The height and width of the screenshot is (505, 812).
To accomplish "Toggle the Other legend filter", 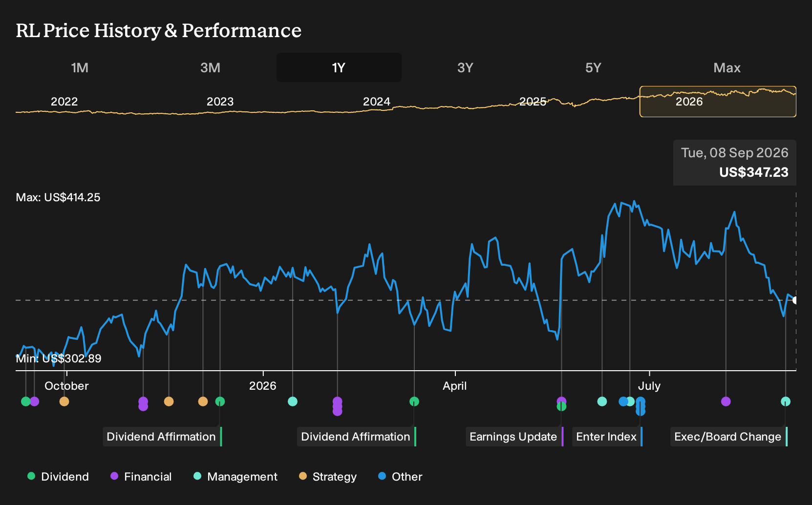I will tap(400, 477).
